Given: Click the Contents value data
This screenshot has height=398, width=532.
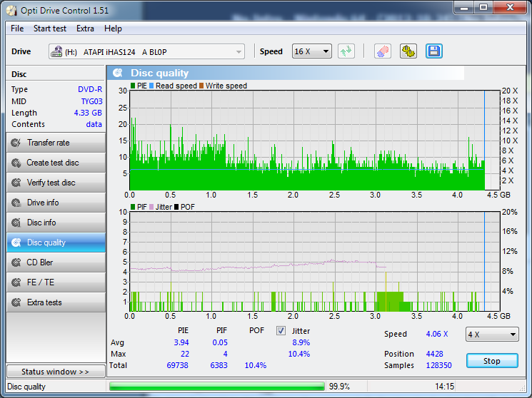Looking at the screenshot, I should (x=94, y=124).
